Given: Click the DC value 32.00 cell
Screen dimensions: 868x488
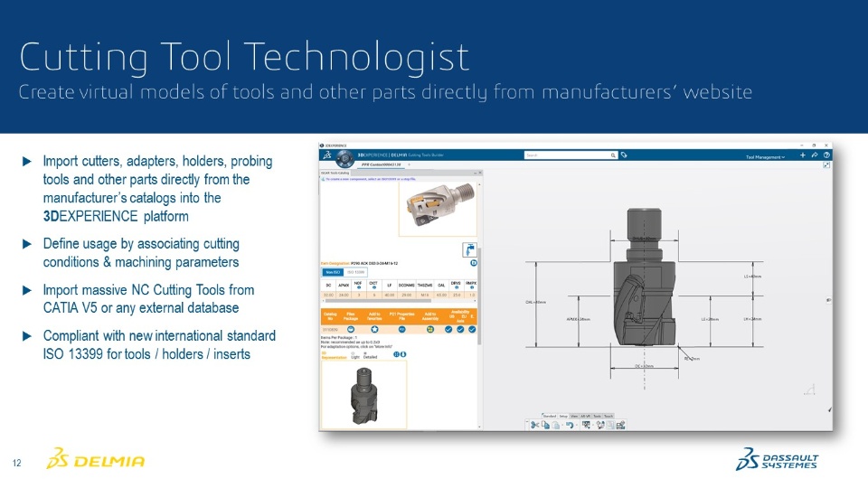Looking at the screenshot, I should click(328, 295).
